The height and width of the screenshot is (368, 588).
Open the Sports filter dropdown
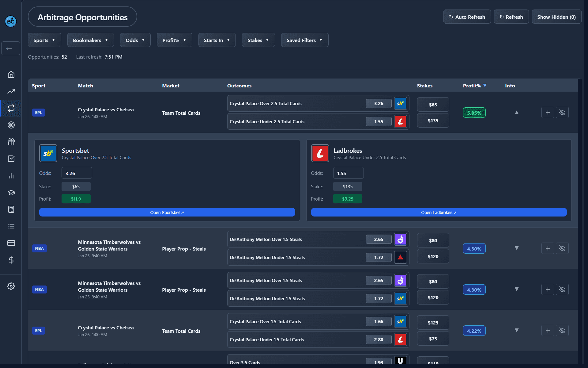tap(44, 40)
